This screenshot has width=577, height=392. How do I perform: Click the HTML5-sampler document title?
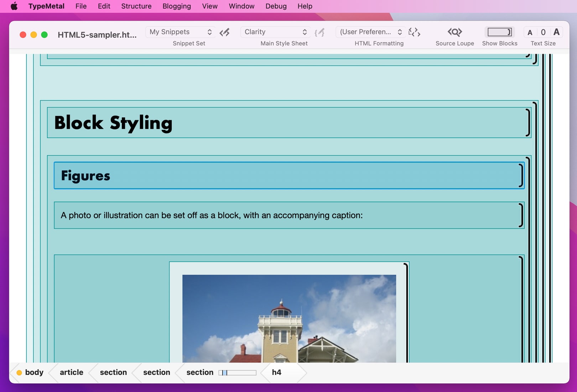pos(97,35)
